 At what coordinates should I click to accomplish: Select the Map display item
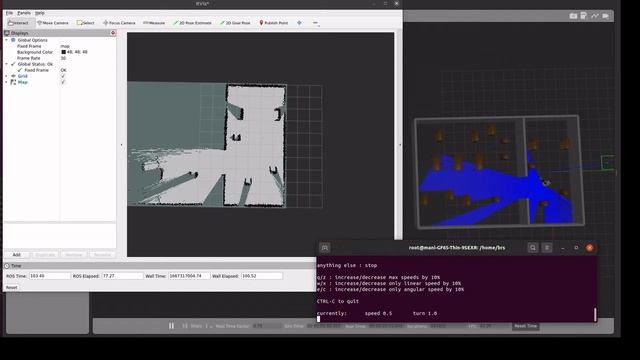coord(22,82)
